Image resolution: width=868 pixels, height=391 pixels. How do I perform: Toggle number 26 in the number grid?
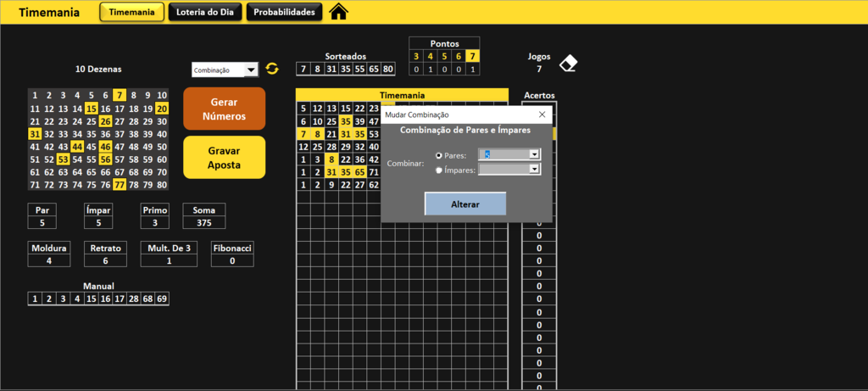105,122
